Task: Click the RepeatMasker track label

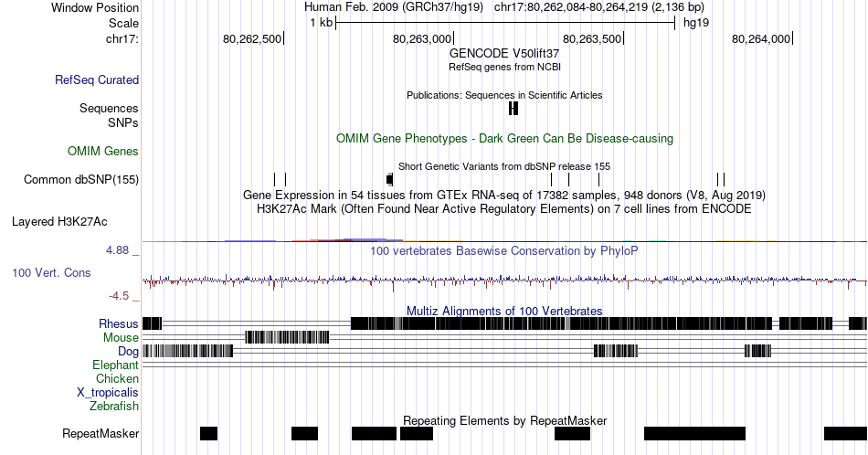Action: [101, 433]
